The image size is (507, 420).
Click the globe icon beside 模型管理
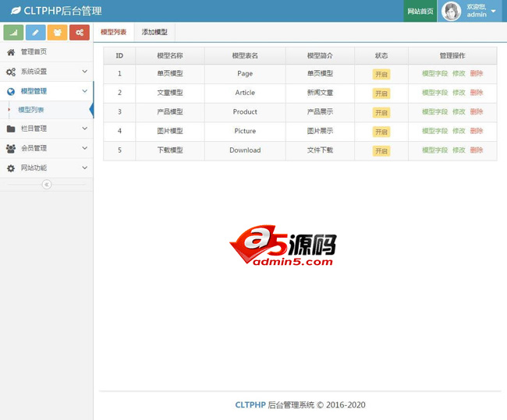click(x=11, y=91)
